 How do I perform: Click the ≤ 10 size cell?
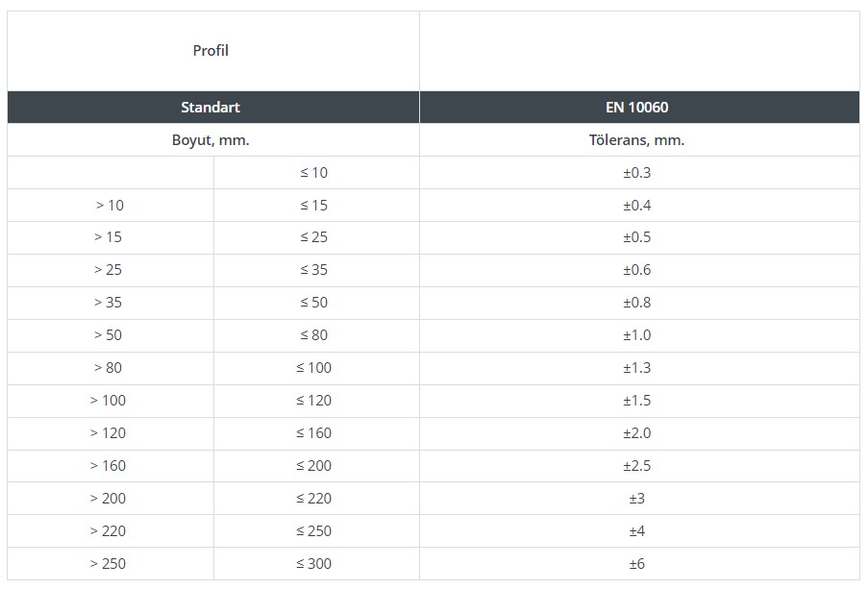pos(313,173)
